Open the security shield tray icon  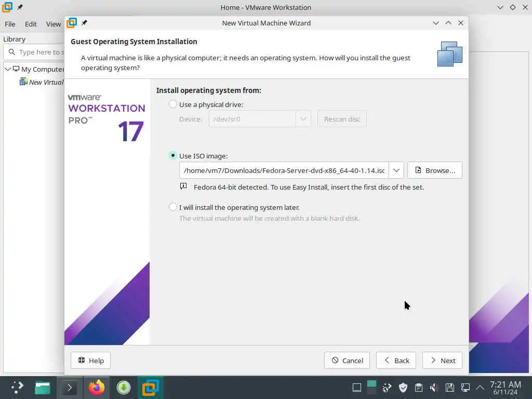pos(403,388)
